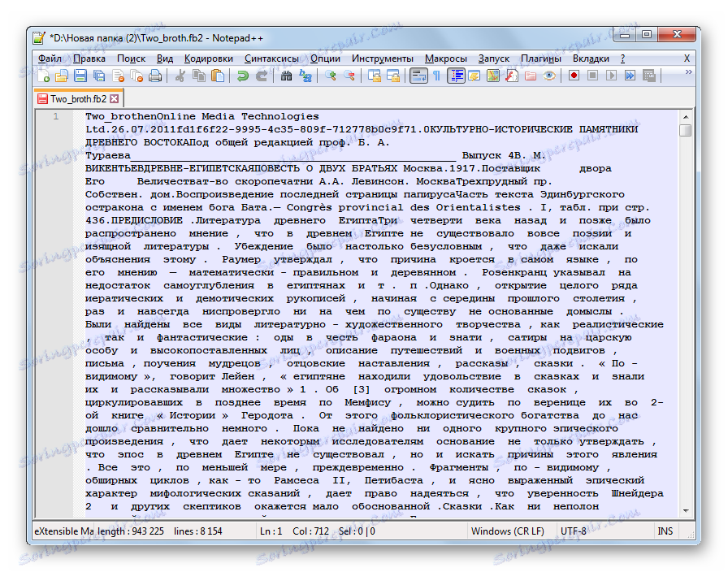Screen dimensions: 728x572
Task: Save the current recorded macro icon
Action: [x=648, y=76]
